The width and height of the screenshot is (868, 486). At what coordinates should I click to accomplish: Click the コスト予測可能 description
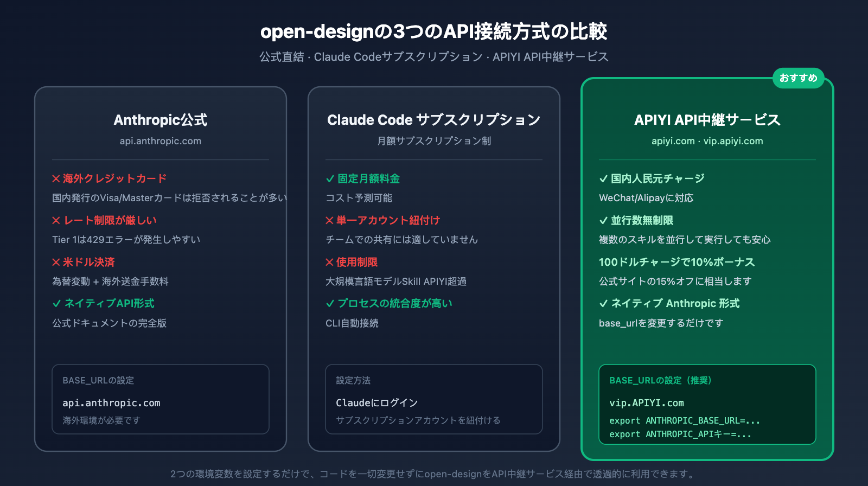[359, 198]
